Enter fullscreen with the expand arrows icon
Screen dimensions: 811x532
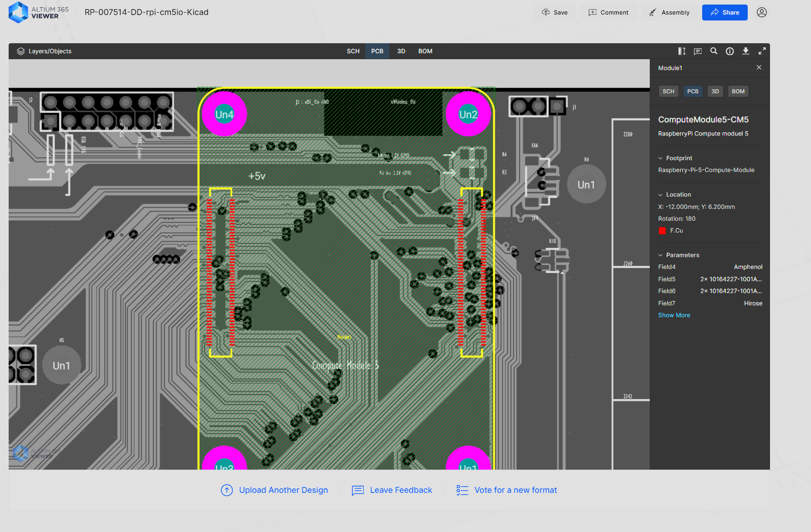pos(762,51)
